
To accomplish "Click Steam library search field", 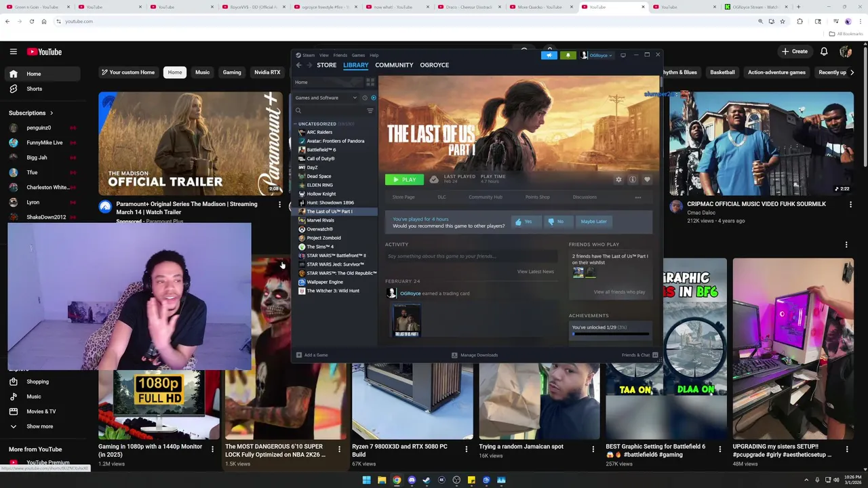I will click(330, 110).
